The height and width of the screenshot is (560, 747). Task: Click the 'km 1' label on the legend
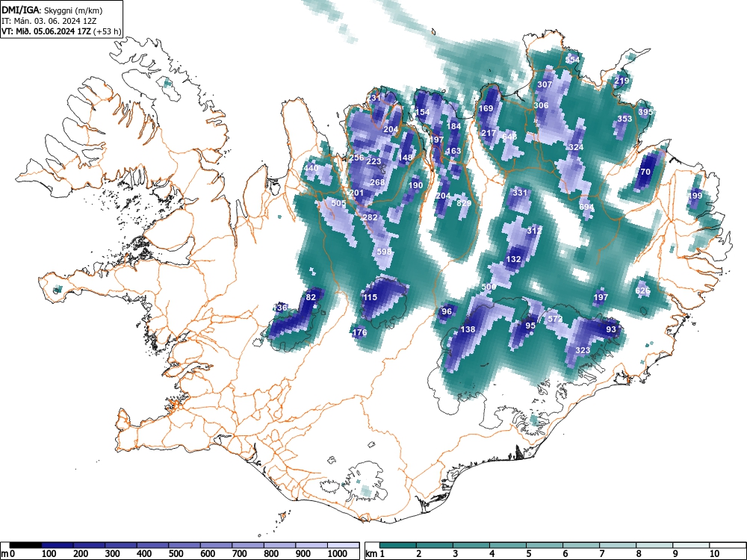pyautogui.click(x=375, y=554)
